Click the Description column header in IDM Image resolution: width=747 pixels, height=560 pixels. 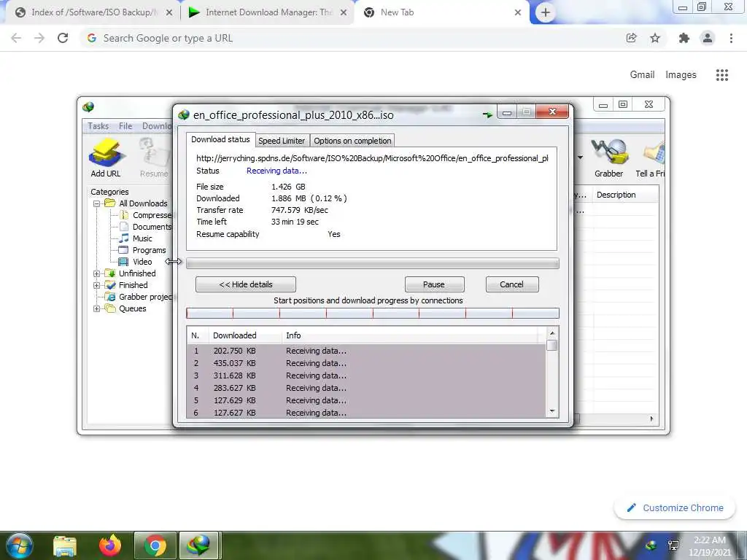coord(626,195)
